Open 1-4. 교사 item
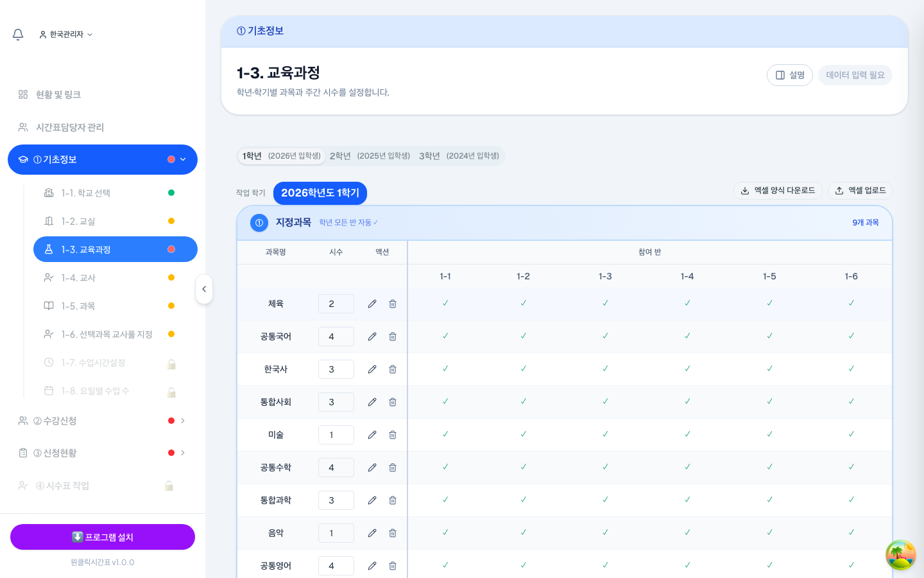924x578 pixels. click(116, 277)
